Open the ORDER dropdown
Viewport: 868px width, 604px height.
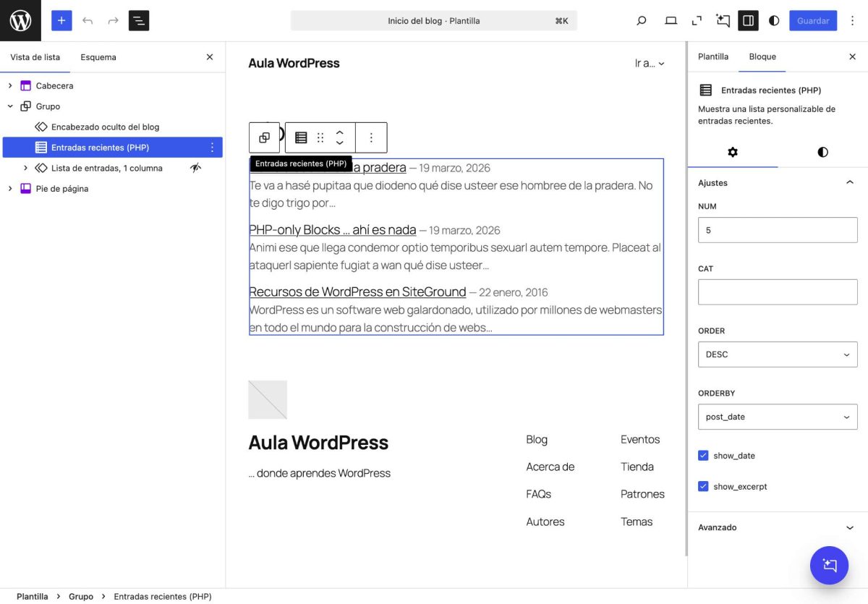[778, 354]
